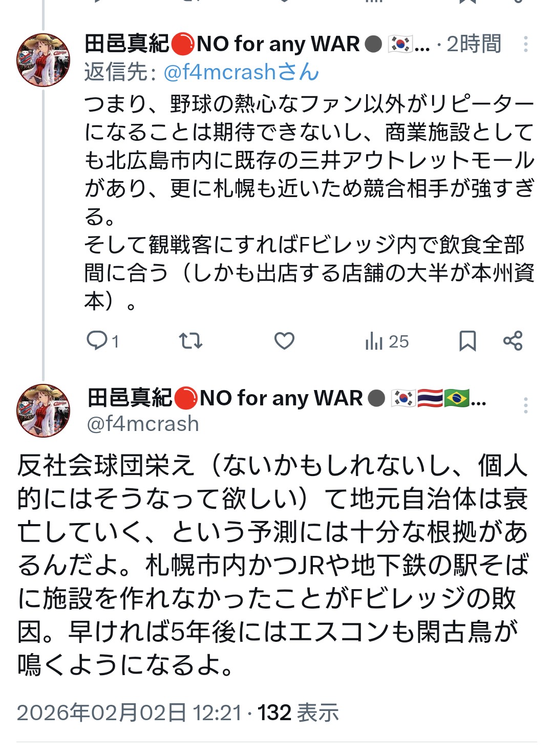Viewport: 553px width, 756px height.
Task: Click the 2026年02月02日 12:21 date stamp
Action: pyautogui.click(x=129, y=712)
